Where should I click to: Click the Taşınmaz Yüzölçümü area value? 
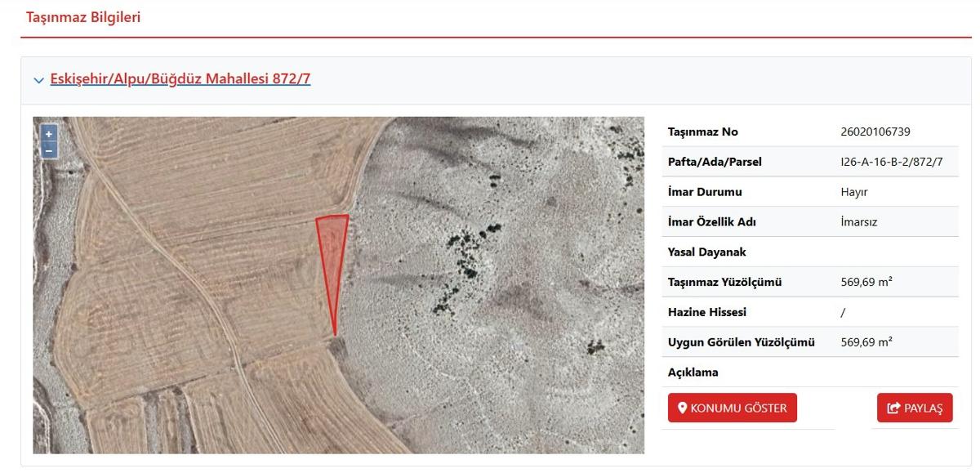click(866, 282)
